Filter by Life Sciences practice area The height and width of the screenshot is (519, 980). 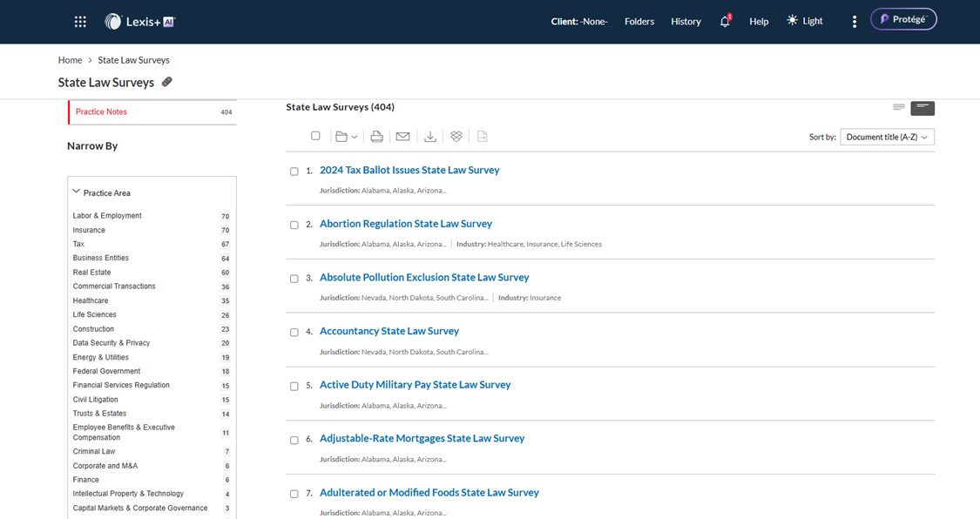pyautogui.click(x=94, y=314)
